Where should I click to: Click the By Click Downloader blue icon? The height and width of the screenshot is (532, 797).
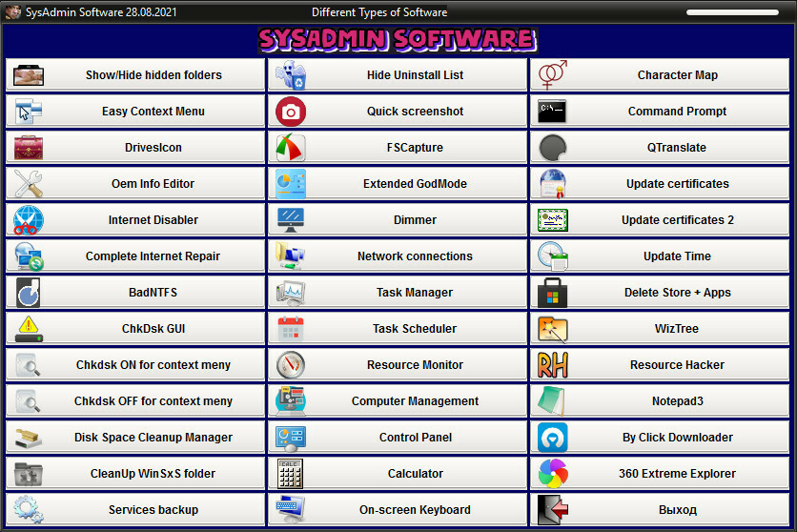pyautogui.click(x=553, y=438)
